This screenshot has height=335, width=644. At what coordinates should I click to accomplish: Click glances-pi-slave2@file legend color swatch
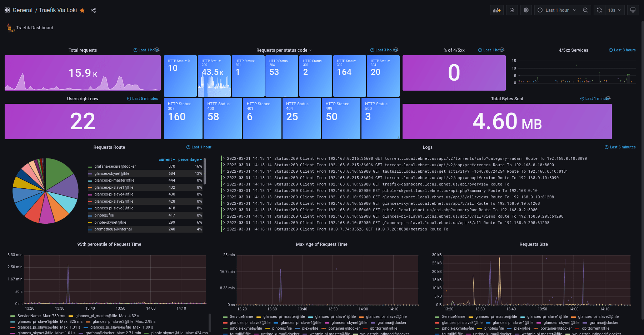pos(90,202)
